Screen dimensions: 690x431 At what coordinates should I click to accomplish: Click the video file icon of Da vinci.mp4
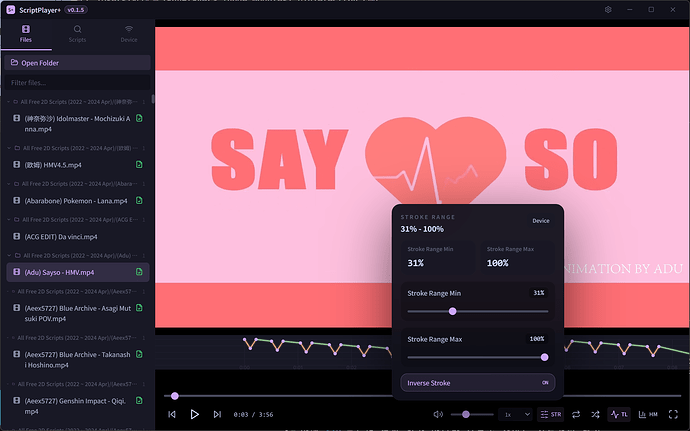coord(17,236)
